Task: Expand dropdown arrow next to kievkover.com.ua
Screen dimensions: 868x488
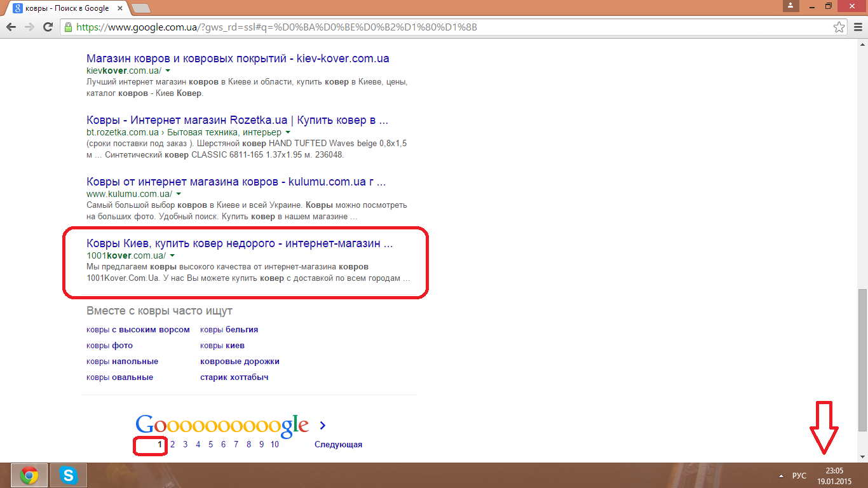Action: [168, 71]
